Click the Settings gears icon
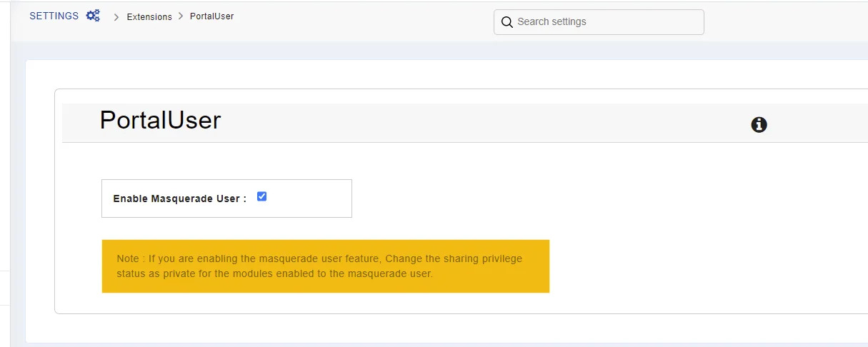 click(x=93, y=16)
